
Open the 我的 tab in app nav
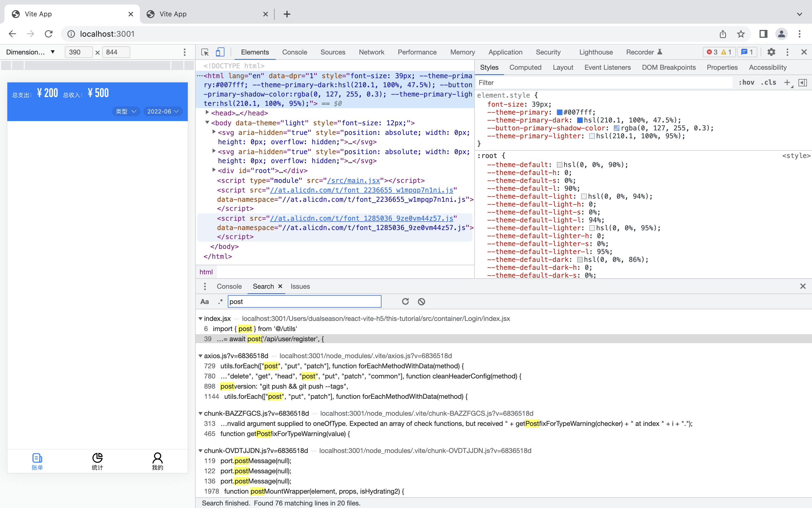coord(157,461)
